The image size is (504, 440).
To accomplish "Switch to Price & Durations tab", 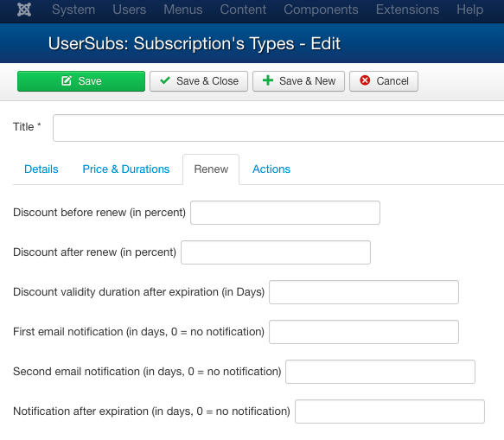I will coord(126,169).
